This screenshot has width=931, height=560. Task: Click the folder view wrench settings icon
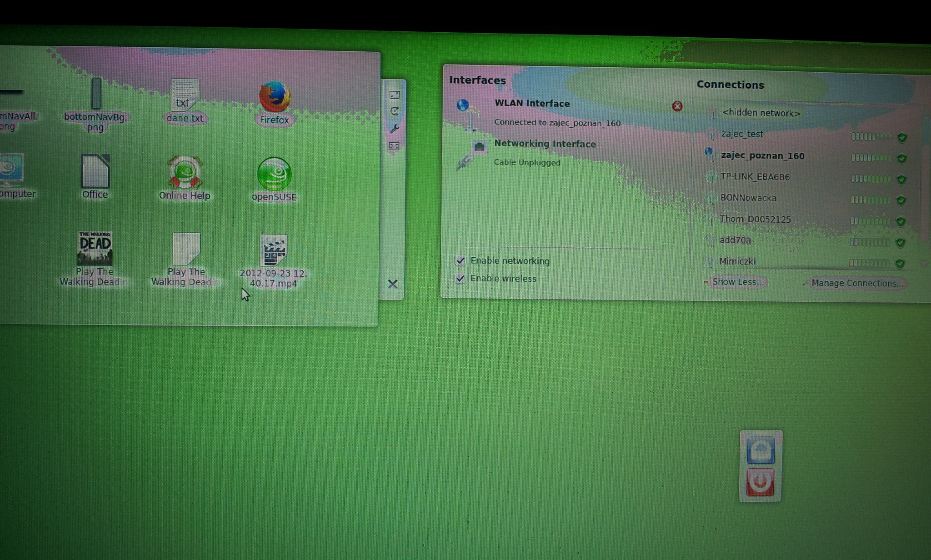tap(394, 129)
